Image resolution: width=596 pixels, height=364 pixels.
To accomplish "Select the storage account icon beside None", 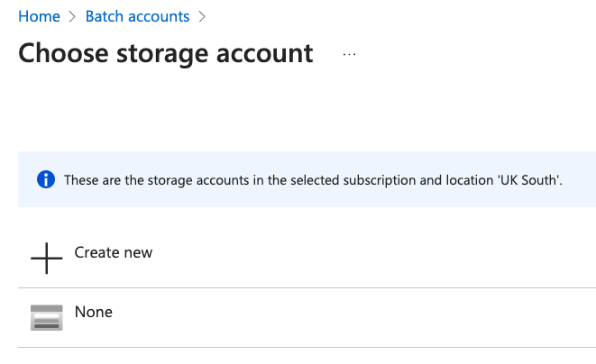I will click(46, 317).
